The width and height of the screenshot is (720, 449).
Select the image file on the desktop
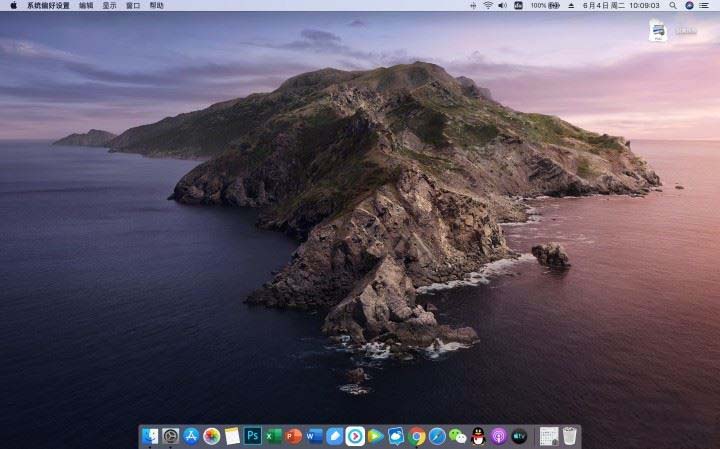pyautogui.click(x=658, y=30)
